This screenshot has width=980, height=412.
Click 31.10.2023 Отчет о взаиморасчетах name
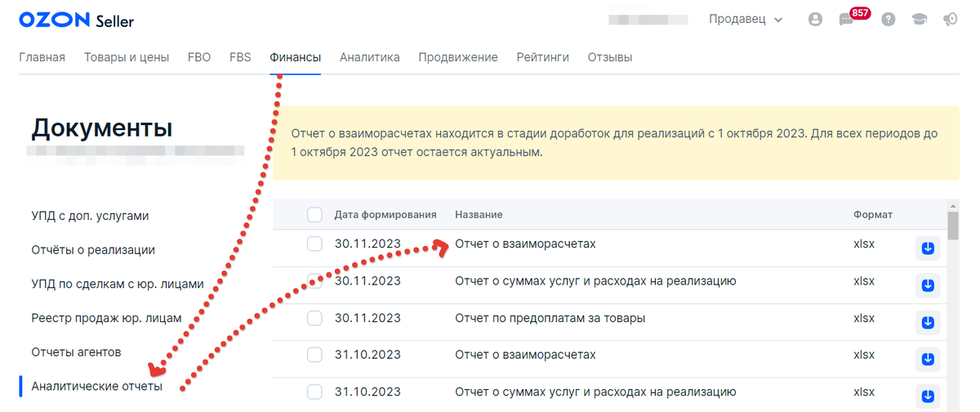(525, 355)
